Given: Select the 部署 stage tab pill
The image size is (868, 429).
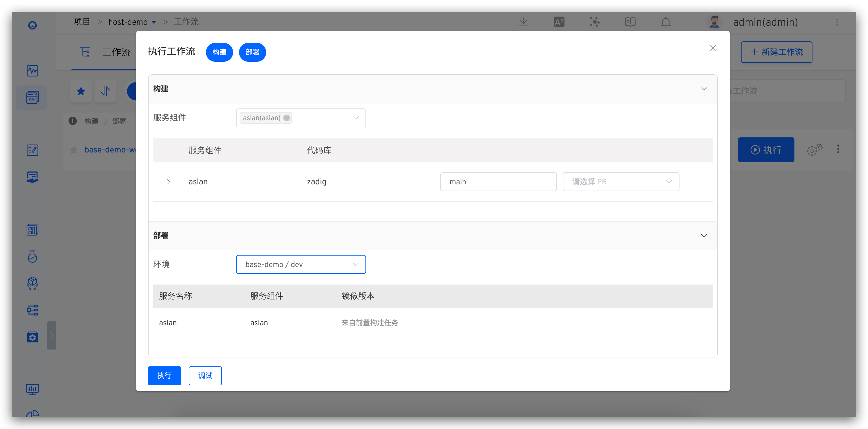Looking at the screenshot, I should point(252,52).
